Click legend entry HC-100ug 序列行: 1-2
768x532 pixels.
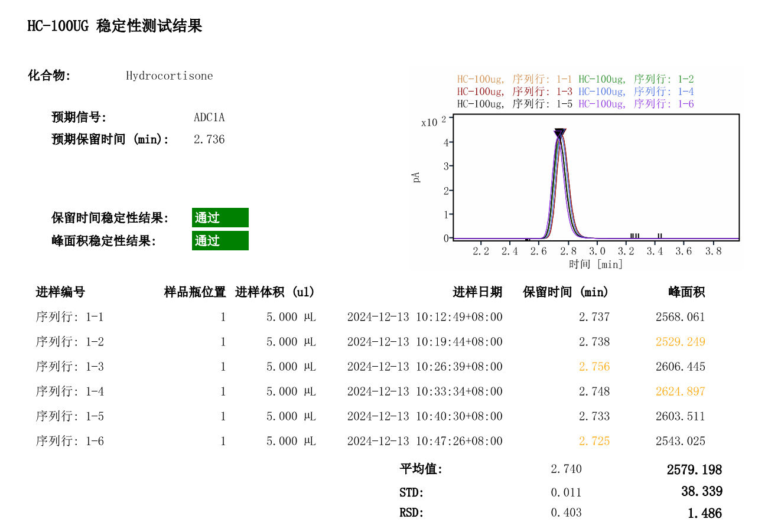[636, 79]
